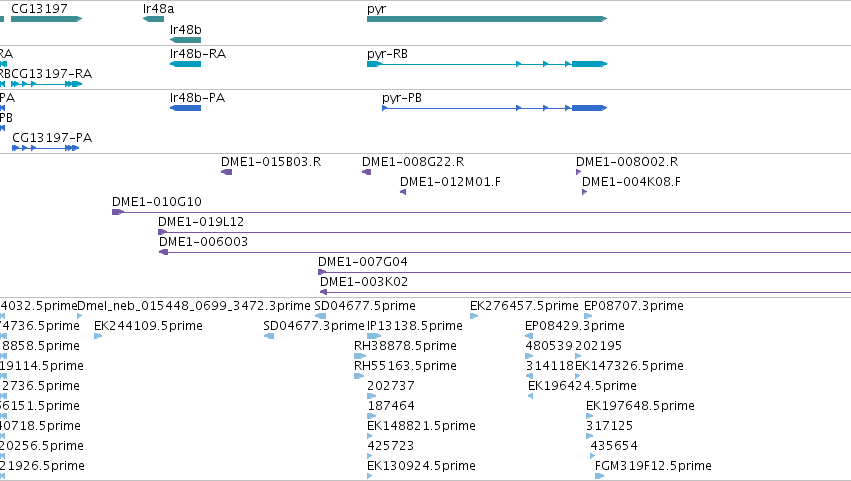
Task: Select the EK197648.5prime label
Action: [x=640, y=407]
